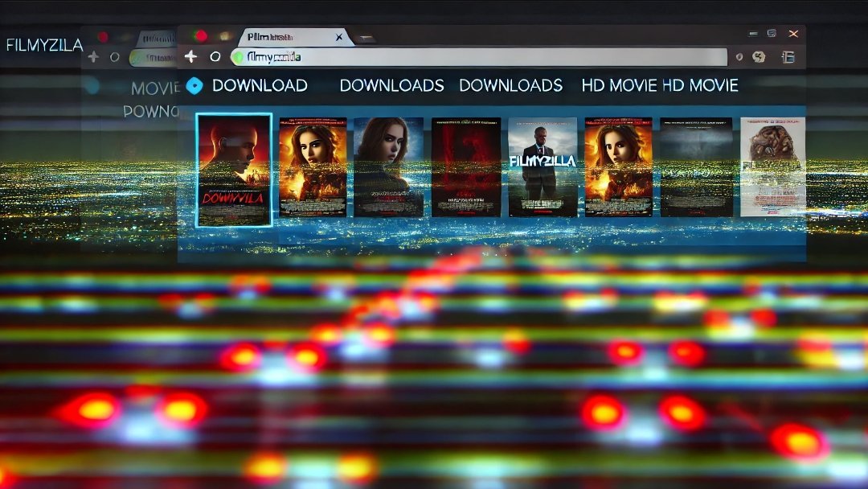This screenshot has width=868, height=489.
Task: Open the sidebar panel icon at the toolbar's right end
Action: click(x=788, y=56)
